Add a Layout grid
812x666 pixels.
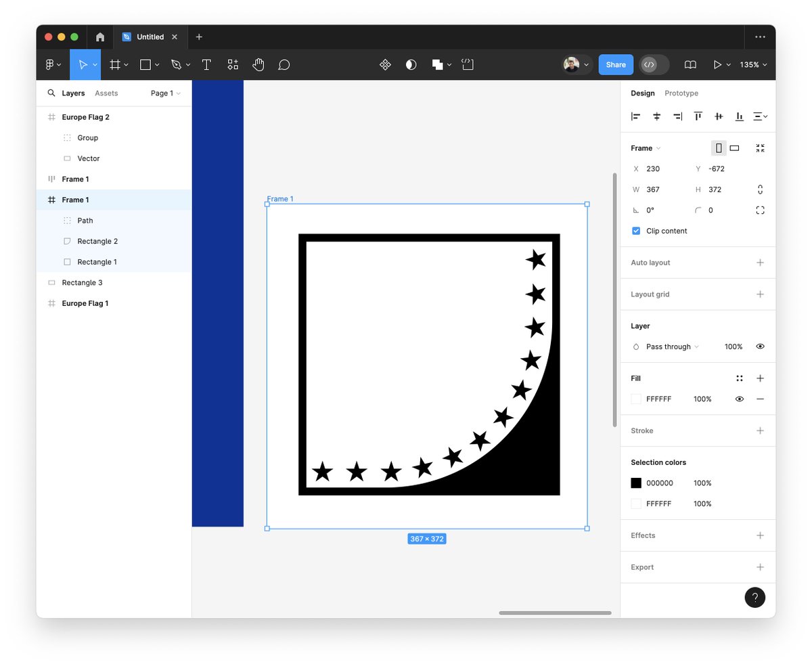pyautogui.click(x=760, y=294)
